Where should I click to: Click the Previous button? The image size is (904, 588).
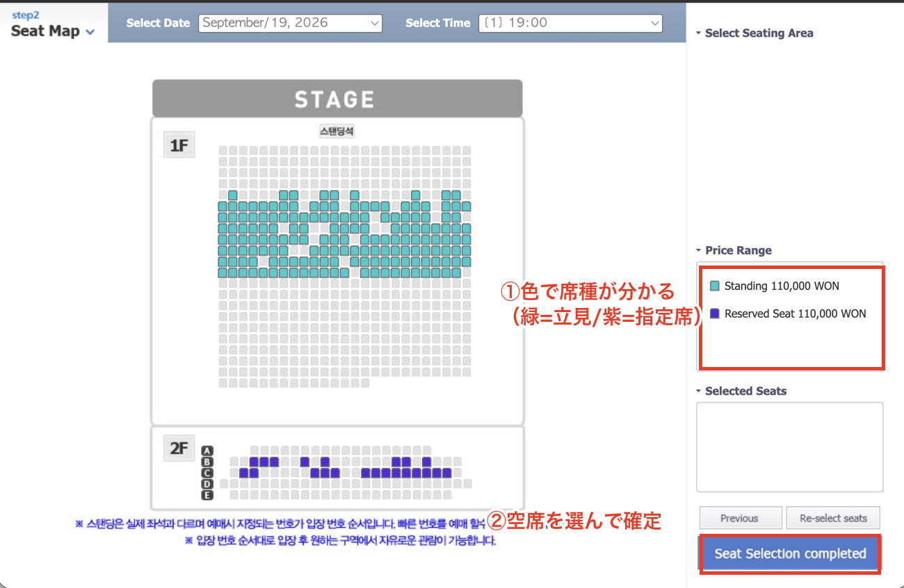pyautogui.click(x=739, y=518)
